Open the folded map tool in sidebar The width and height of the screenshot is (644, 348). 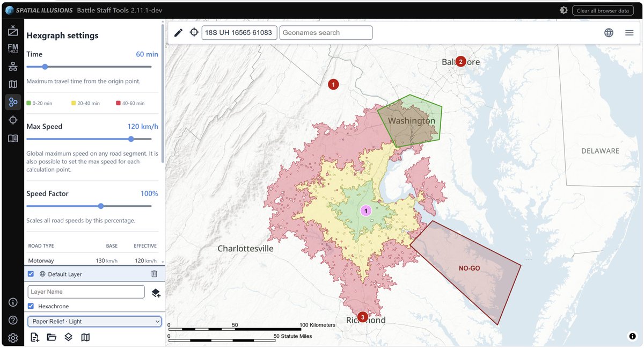13,84
